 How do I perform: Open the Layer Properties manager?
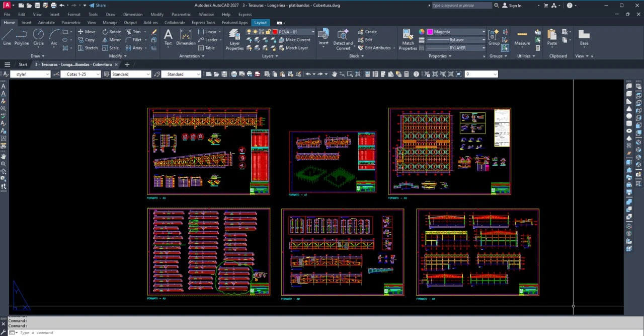(x=234, y=39)
